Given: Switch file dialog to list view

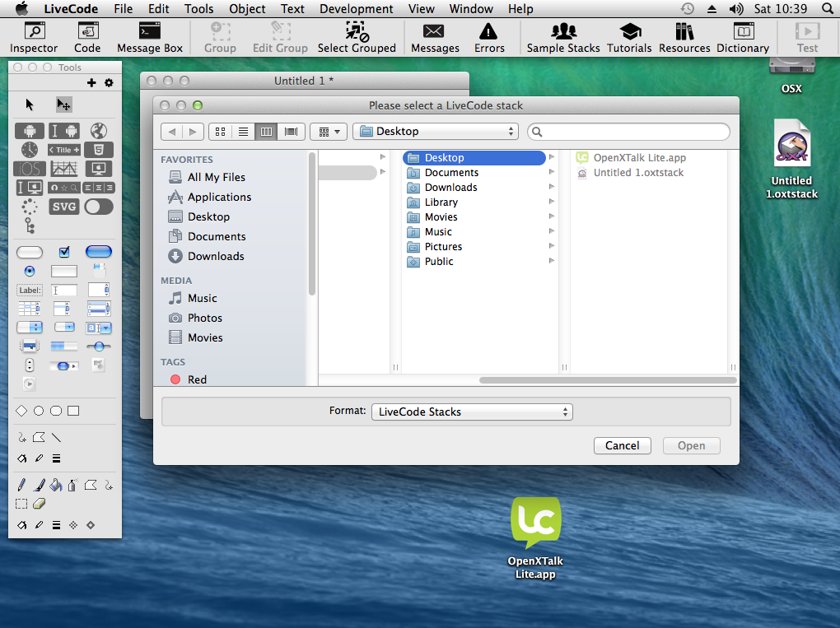Looking at the screenshot, I should (243, 131).
